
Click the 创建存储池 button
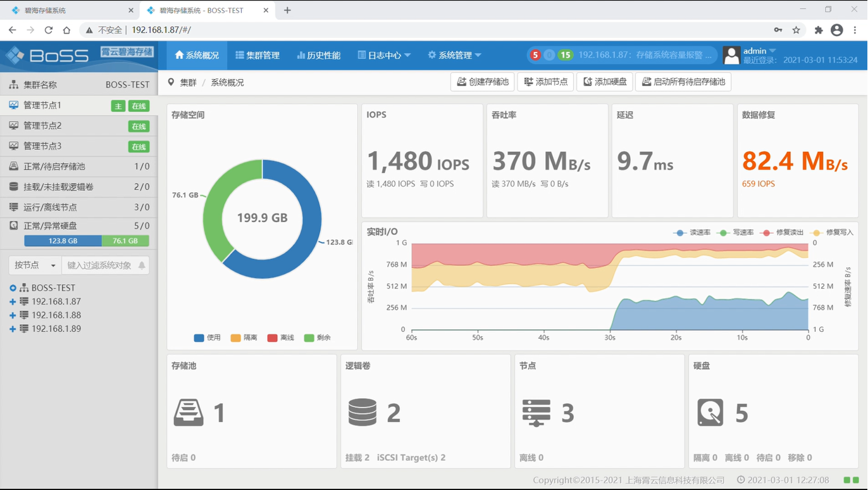[x=483, y=82]
